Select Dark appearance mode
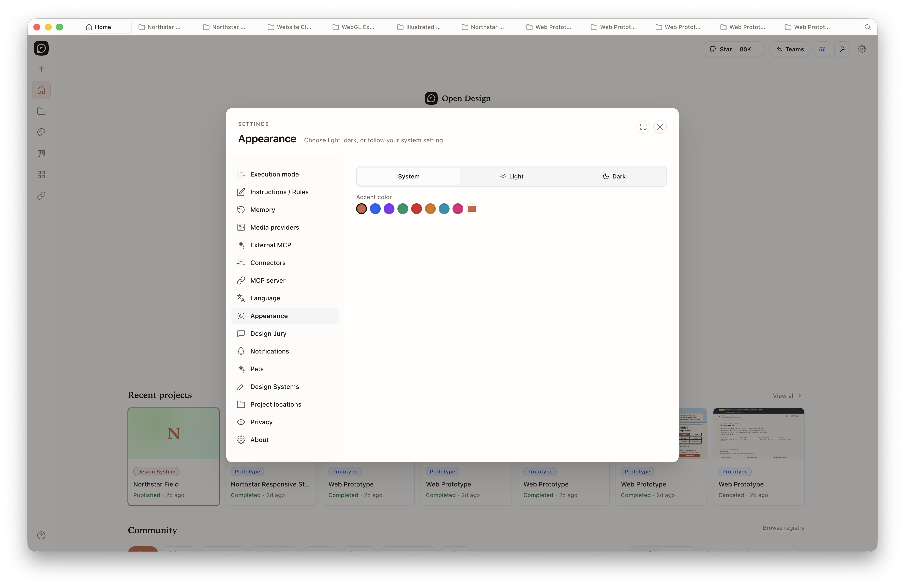 pos(614,176)
